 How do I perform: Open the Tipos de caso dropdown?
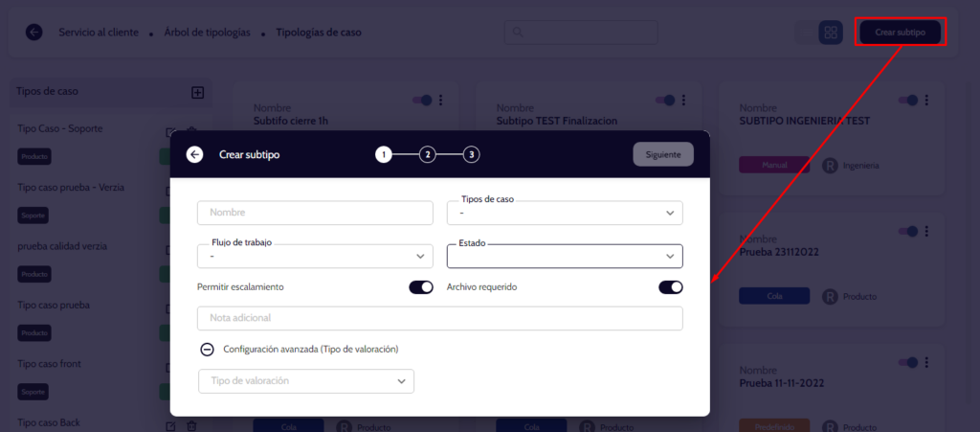point(565,213)
